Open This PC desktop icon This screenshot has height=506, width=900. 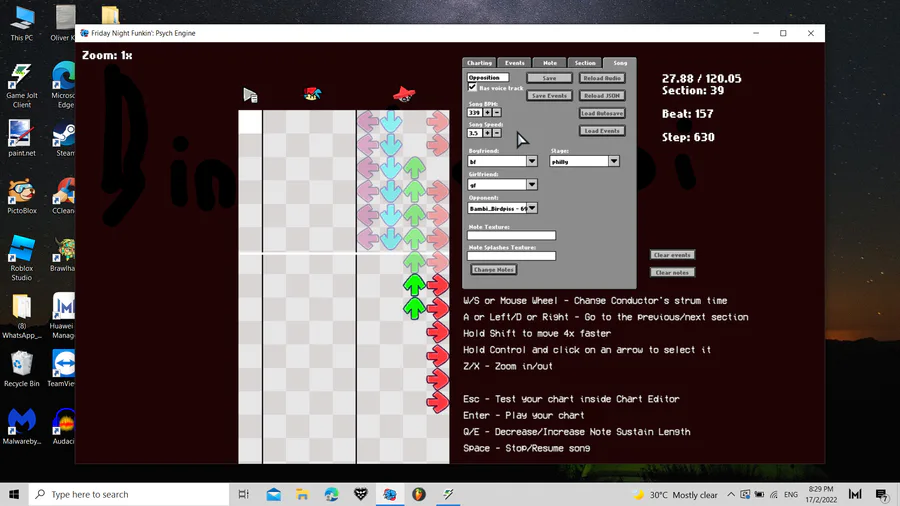coord(22,24)
